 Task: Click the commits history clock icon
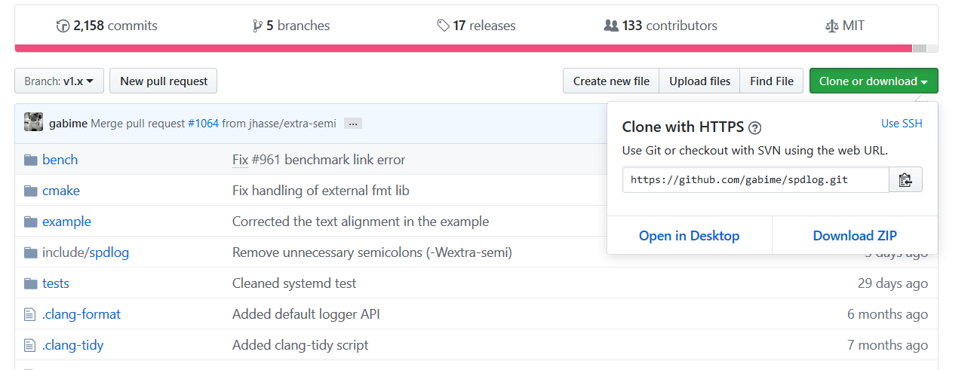[63, 26]
